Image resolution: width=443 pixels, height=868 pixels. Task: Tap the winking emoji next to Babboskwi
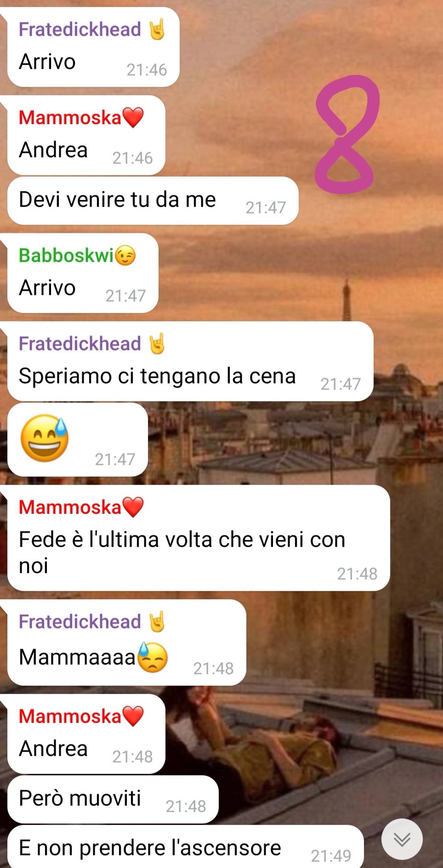point(125,255)
